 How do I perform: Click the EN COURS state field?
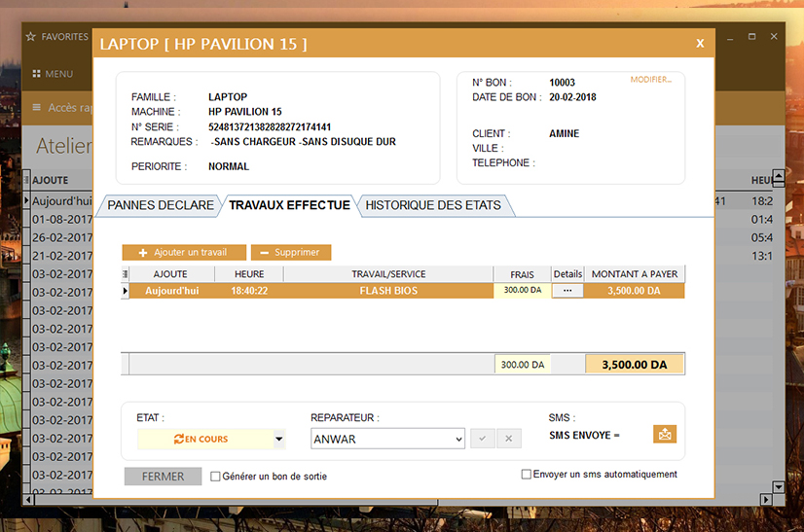(205, 440)
